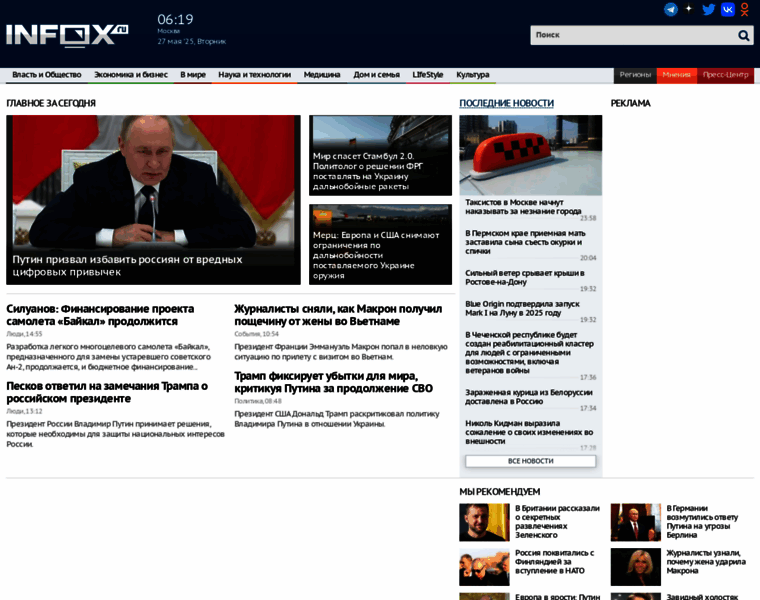
Task: Open Зараженная курица из Белоруссии news
Action: tap(529, 397)
